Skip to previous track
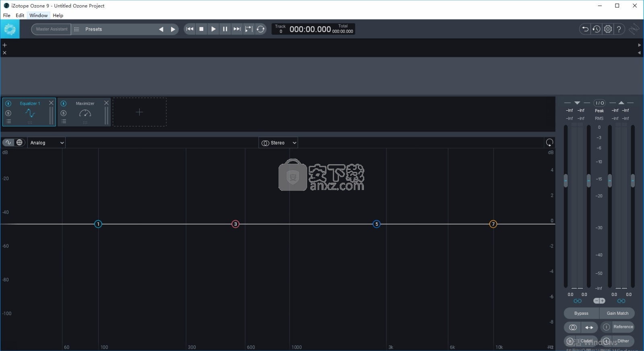This screenshot has width=644, height=351. coord(190,29)
